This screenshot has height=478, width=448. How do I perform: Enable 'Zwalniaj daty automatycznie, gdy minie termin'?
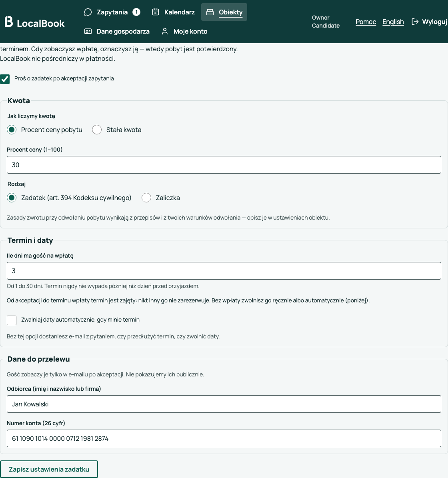point(12,320)
